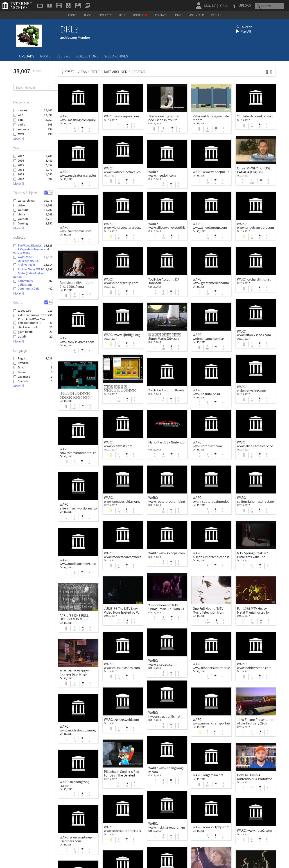Check the Gaming topic filter
The width and height of the screenshot is (289, 868).
click(x=15, y=223)
